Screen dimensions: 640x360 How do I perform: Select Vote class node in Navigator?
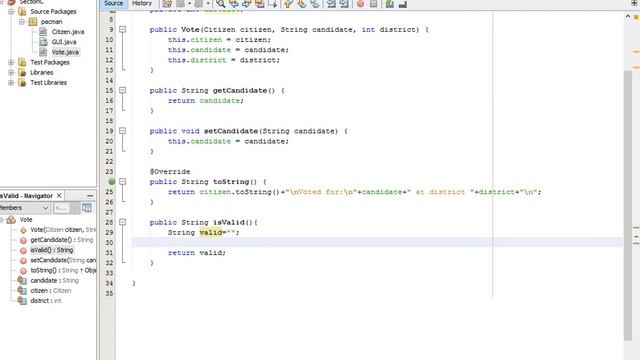[26, 220]
